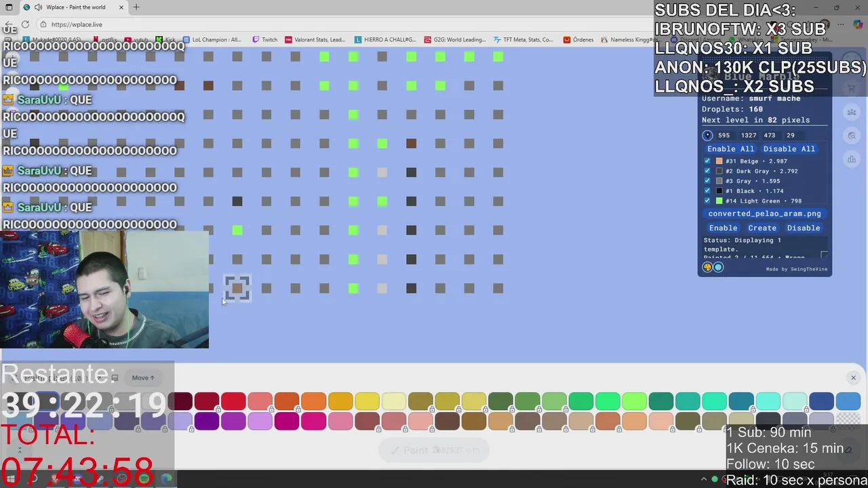Select the pale yellow color swatch
This screenshot has width=868, height=488.
(x=393, y=401)
